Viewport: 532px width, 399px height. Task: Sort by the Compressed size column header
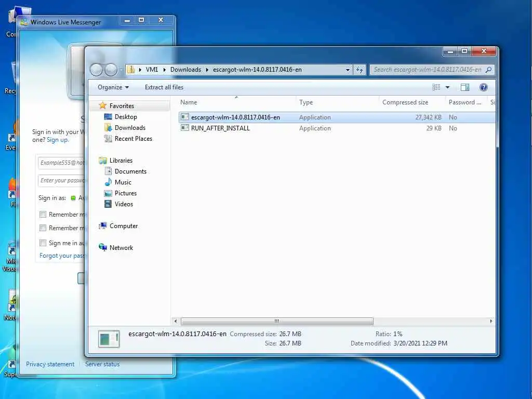(x=412, y=102)
